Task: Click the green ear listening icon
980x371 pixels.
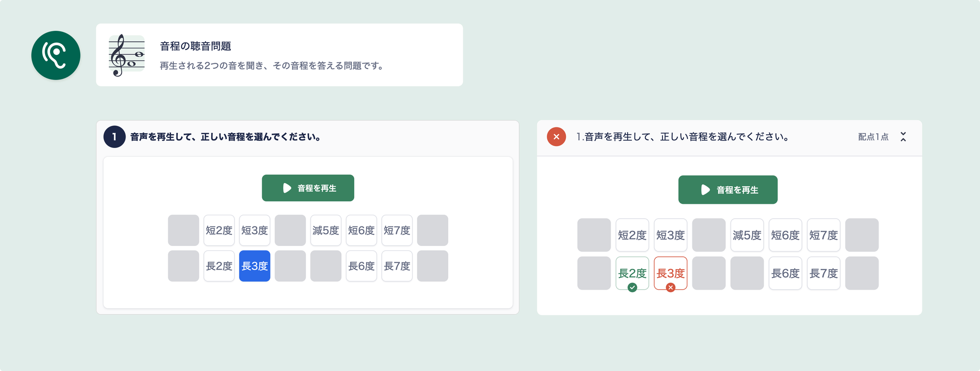Action: tap(56, 55)
